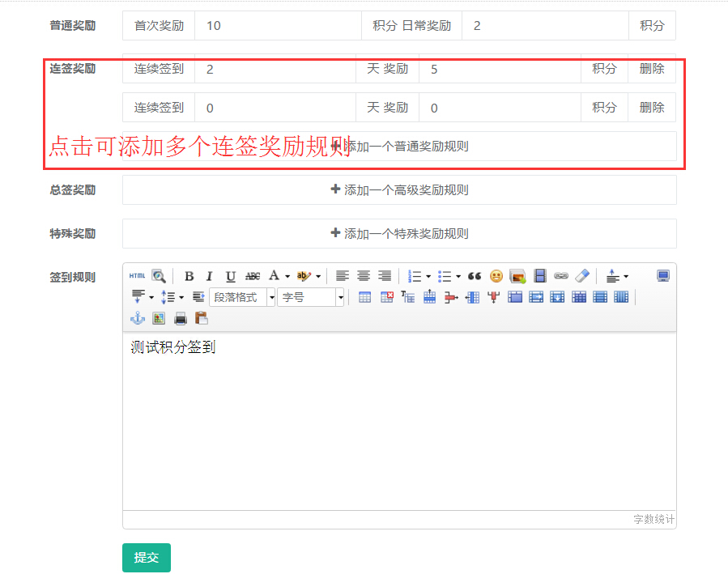Open the 字号 font size dropdown

[x=311, y=297]
